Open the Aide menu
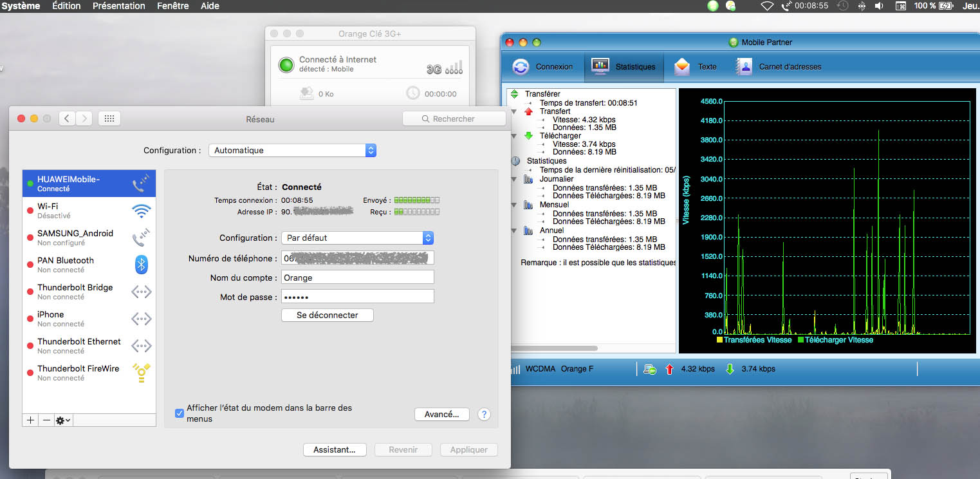 210,6
